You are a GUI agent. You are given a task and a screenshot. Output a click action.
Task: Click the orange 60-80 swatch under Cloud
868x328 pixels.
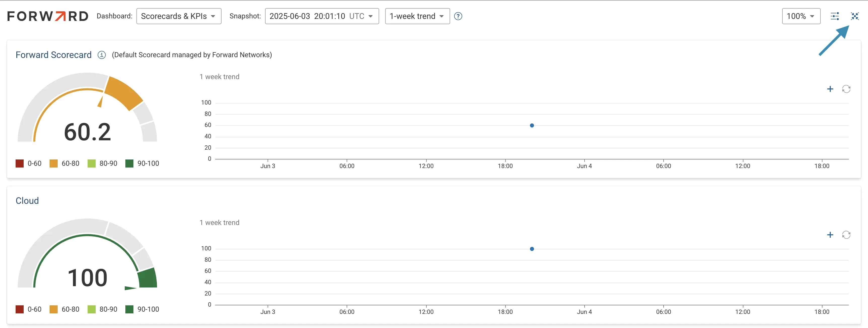(x=54, y=309)
